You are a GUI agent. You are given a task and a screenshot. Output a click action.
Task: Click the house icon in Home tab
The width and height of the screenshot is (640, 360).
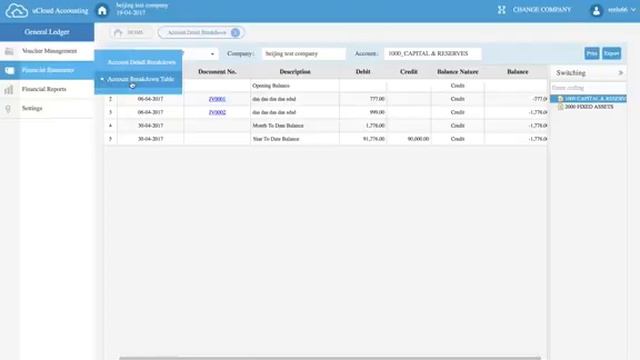click(118, 33)
